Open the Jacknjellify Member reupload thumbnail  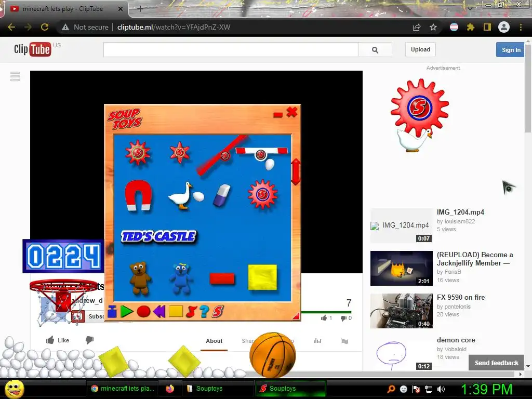pyautogui.click(x=402, y=269)
